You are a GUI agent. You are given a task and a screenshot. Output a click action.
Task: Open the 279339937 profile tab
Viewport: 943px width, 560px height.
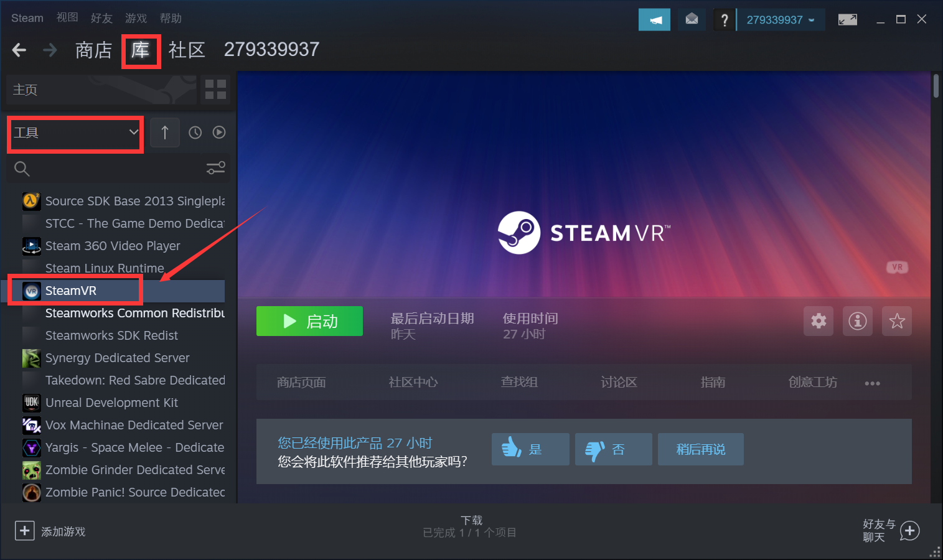pos(271,50)
